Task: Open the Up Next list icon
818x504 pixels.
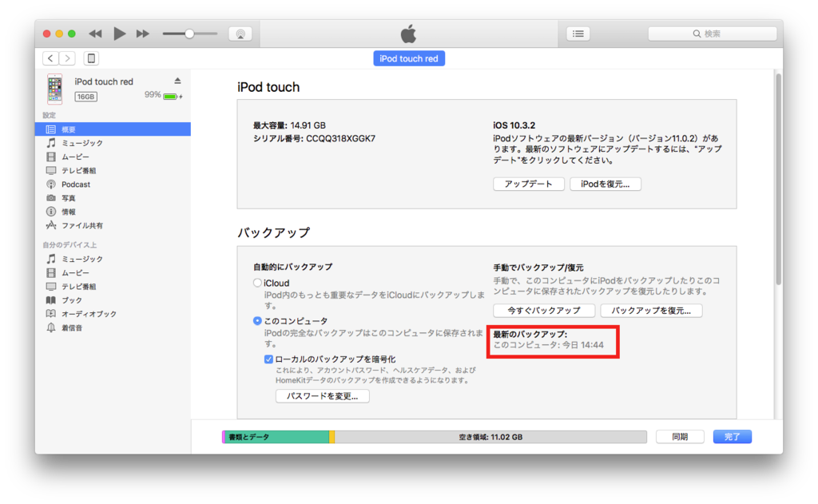Action: pos(578,34)
